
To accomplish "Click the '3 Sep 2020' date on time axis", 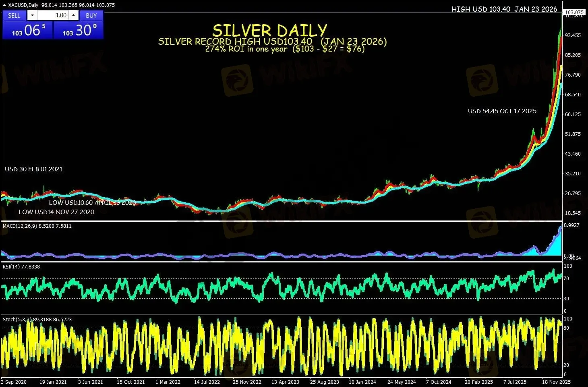I will [x=14, y=382].
